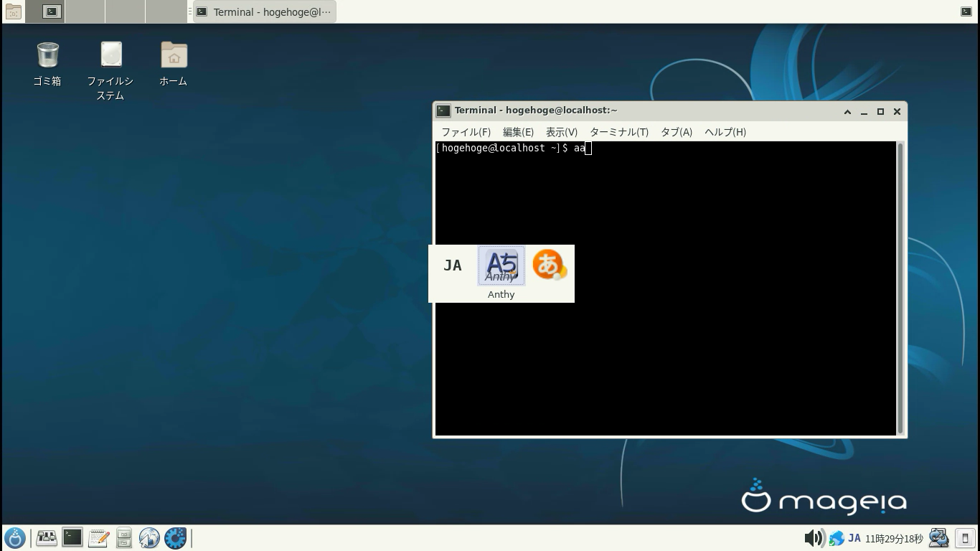Click the Terminal task button in top panel
This screenshot has height=551, width=980.
(x=265, y=11)
